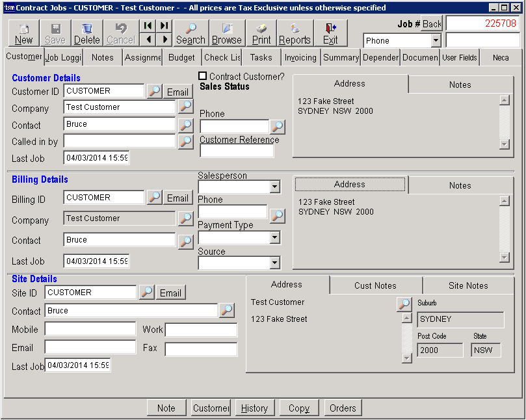Click the Site Details Mobile input field

(90, 330)
